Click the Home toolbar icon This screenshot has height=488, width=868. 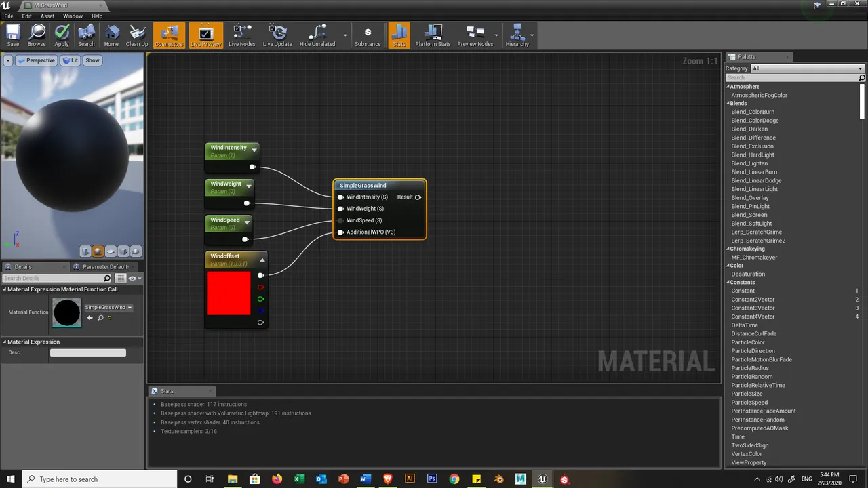point(111,36)
